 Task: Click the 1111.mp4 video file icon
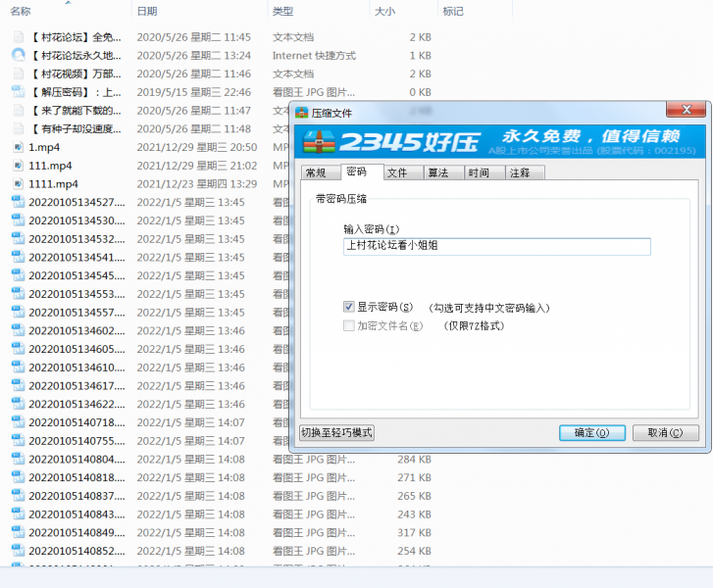[x=19, y=184]
